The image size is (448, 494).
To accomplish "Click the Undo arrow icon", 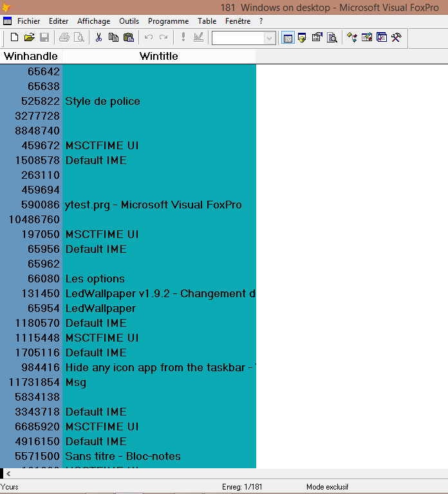I will pos(149,37).
